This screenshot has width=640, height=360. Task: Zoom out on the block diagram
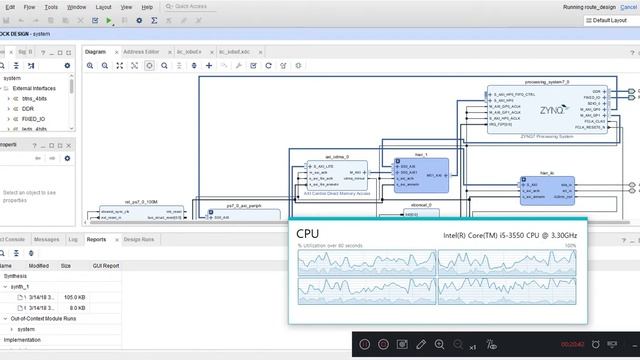[x=105, y=66]
